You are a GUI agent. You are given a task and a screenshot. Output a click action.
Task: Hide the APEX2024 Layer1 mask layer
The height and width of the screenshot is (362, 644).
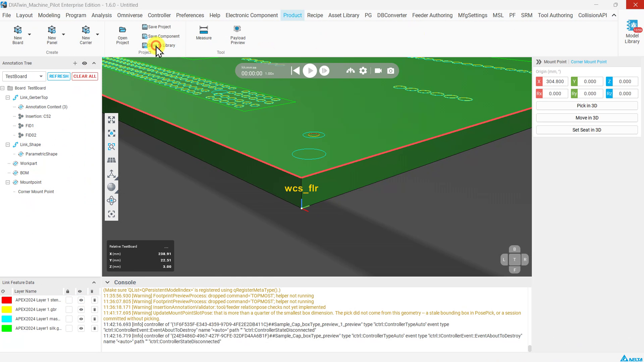pyautogui.click(x=81, y=319)
